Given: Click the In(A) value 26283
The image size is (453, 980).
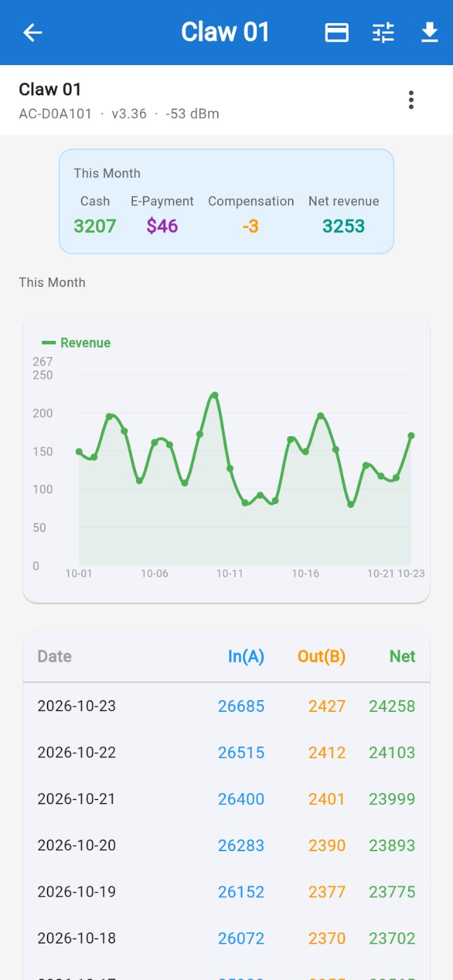Looking at the screenshot, I should pyautogui.click(x=241, y=845).
